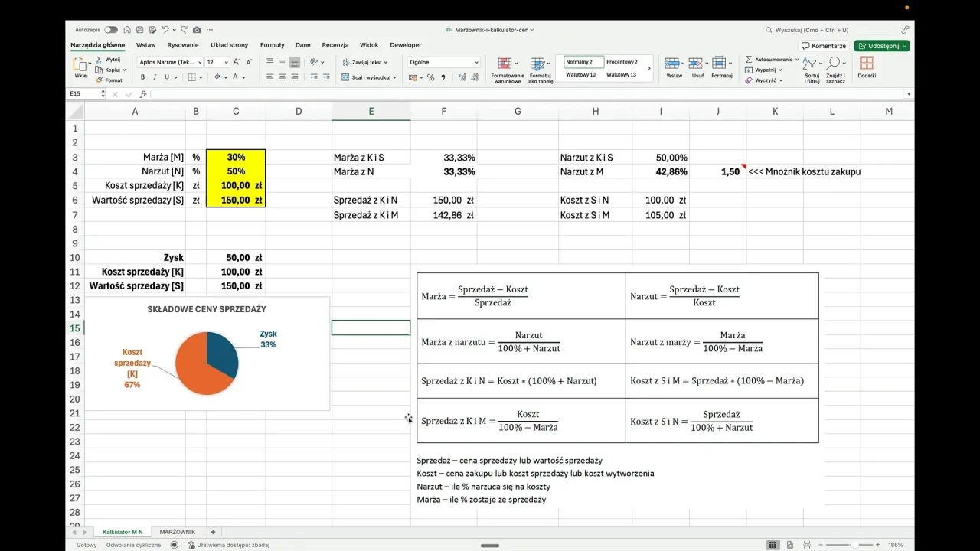
Task: Click the insert function fx icon
Action: pyautogui.click(x=143, y=94)
